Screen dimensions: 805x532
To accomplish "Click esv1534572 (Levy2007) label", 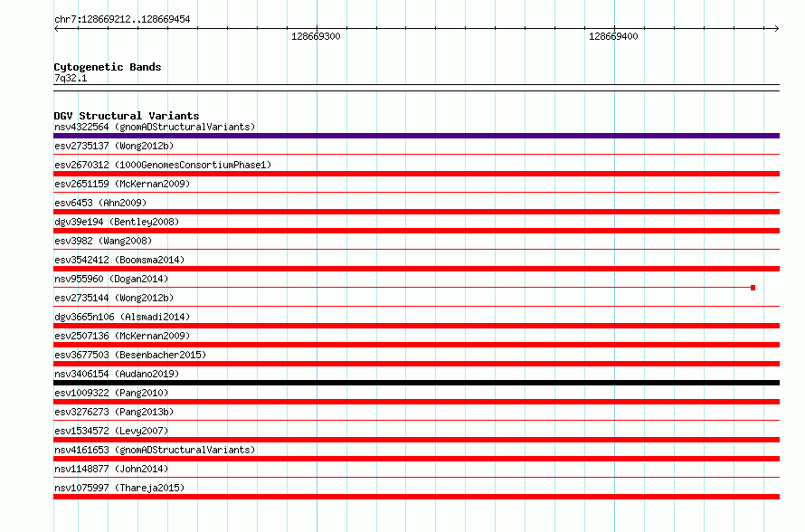I will click(x=111, y=431).
